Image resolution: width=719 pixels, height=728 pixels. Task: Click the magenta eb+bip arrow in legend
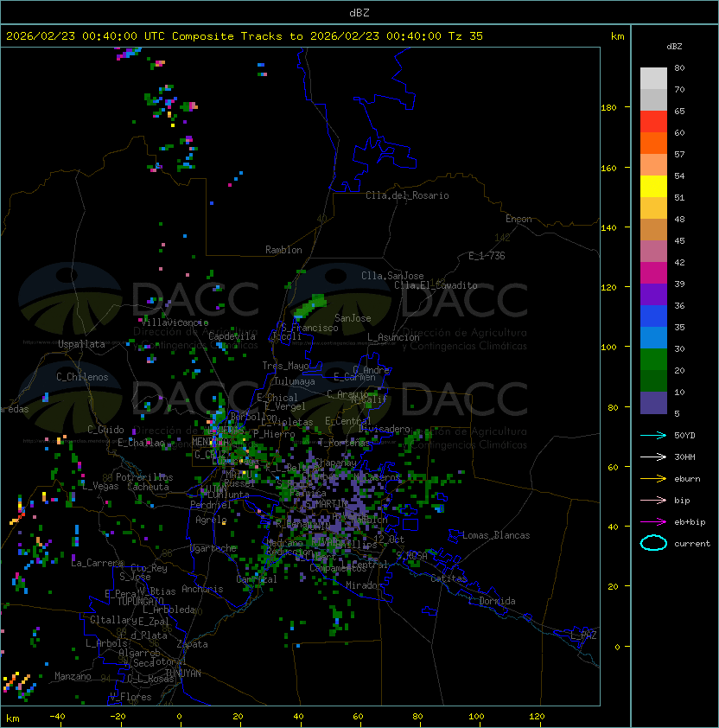pos(653,522)
